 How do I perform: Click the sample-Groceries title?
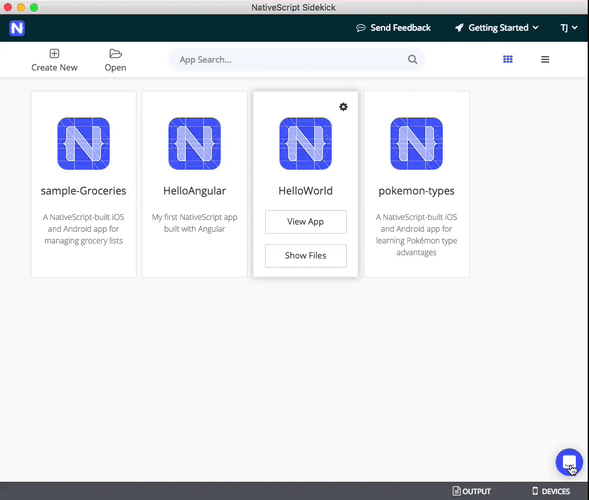tap(83, 191)
